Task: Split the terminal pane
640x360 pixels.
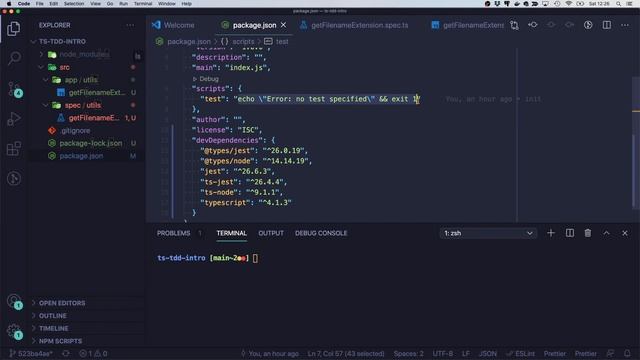Action: [x=570, y=233]
